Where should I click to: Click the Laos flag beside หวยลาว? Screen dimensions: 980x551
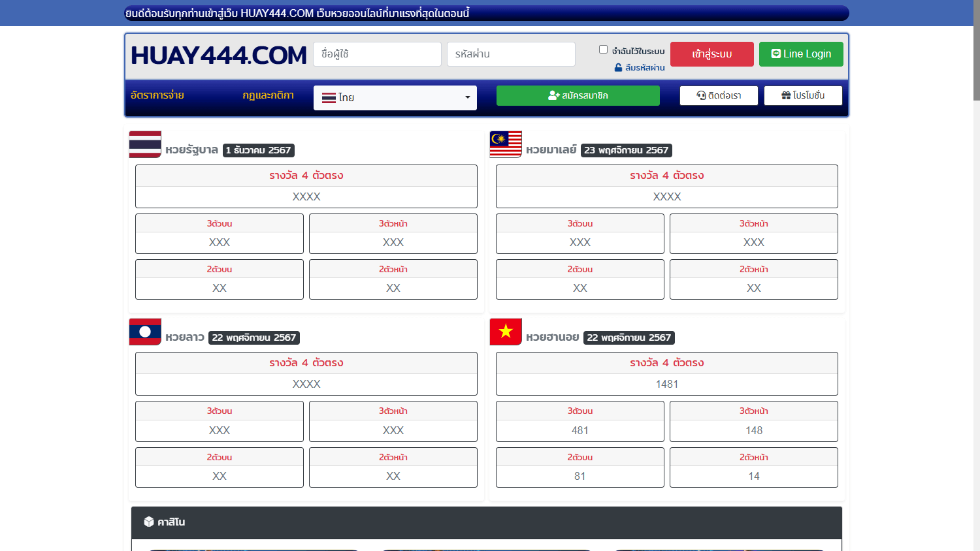[145, 332]
